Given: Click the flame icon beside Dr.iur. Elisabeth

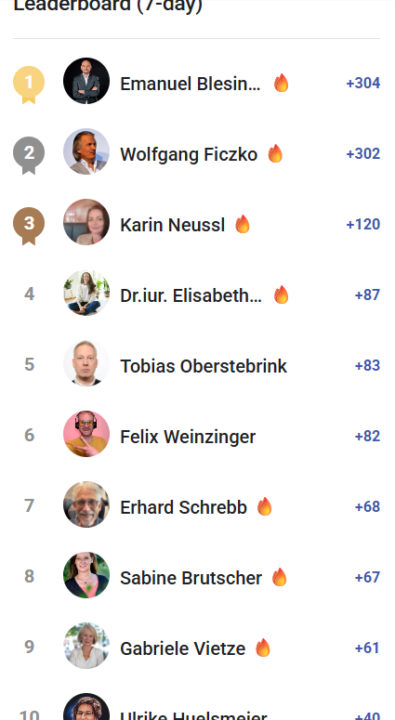Looking at the screenshot, I should [281, 295].
